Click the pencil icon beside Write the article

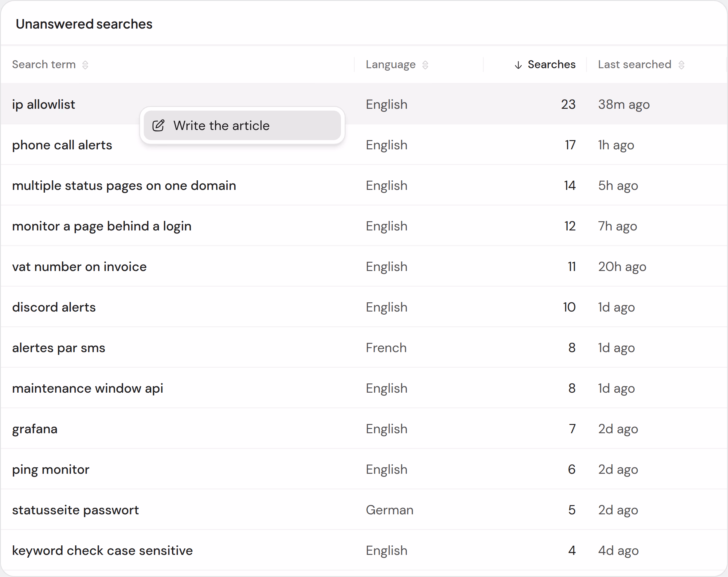click(x=159, y=126)
